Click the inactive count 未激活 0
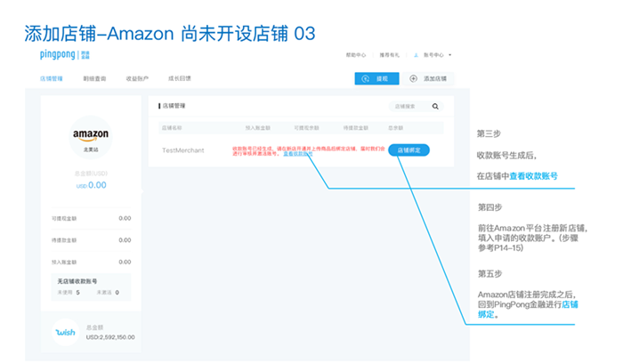Screen dimensions: 623x364 point(108,293)
